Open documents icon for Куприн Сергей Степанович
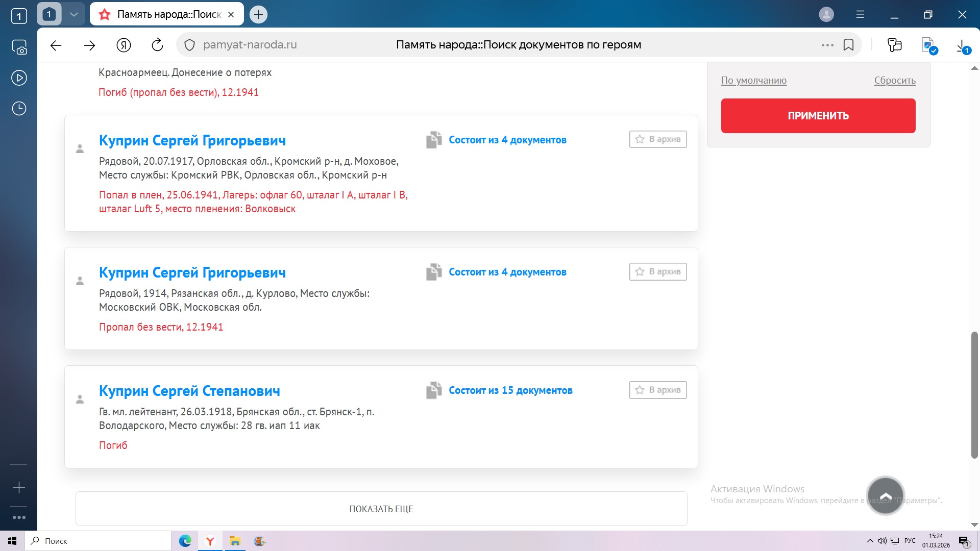The width and height of the screenshot is (980, 551). 434,390
